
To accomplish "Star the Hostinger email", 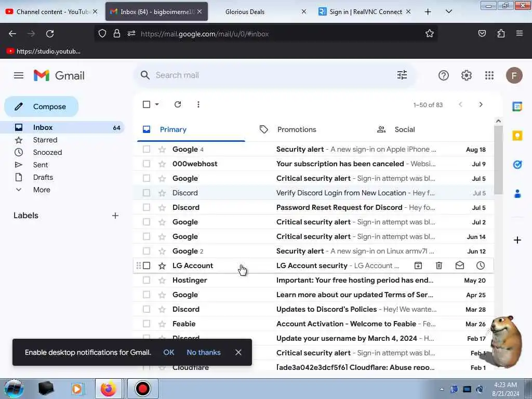I will point(162,280).
